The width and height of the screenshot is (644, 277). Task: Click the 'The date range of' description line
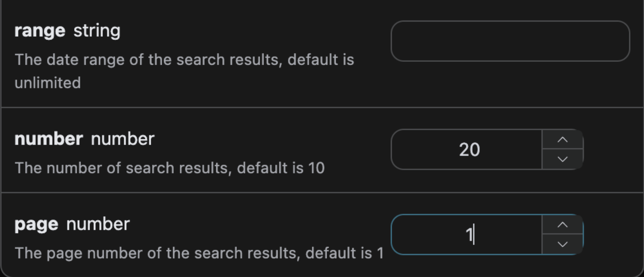coord(184,60)
